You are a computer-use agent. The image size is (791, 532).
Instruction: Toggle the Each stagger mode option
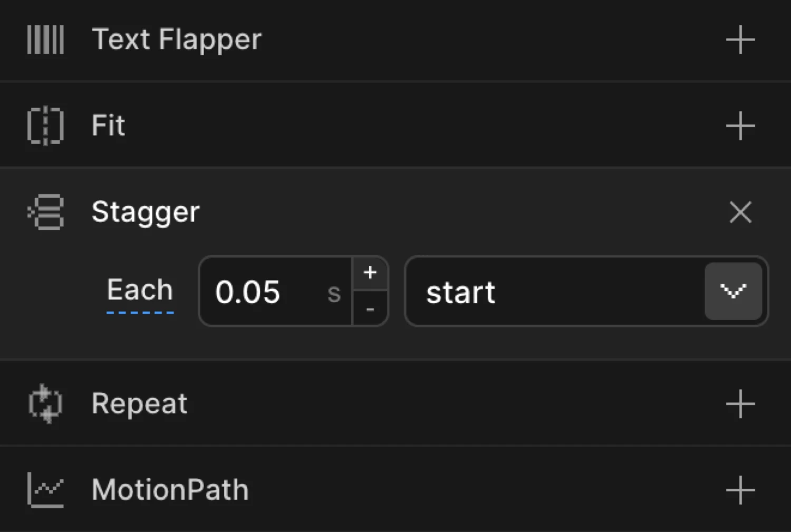[x=139, y=291]
